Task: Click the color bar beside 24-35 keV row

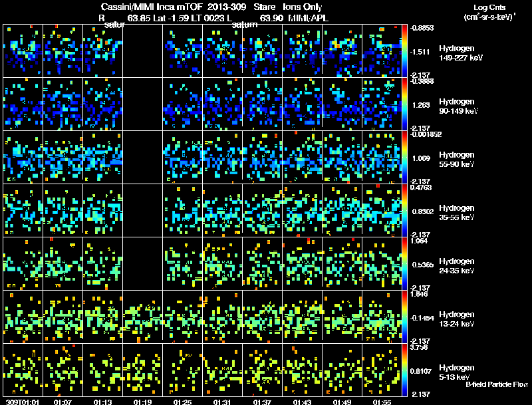Action: (404, 263)
